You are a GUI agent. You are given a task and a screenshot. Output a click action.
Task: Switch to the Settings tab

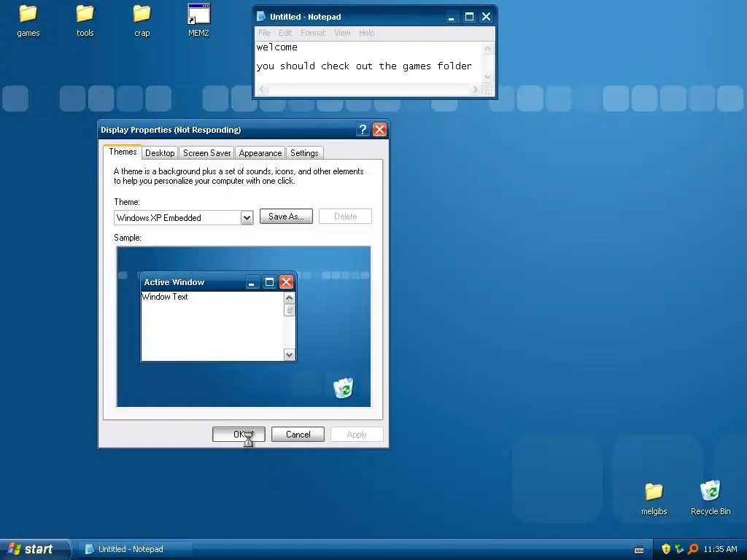tap(304, 153)
